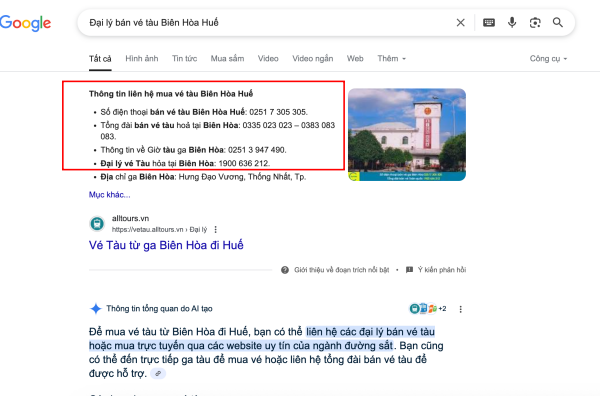Switch to the Tin tức tab
The width and height of the screenshot is (600, 396).
184,59
